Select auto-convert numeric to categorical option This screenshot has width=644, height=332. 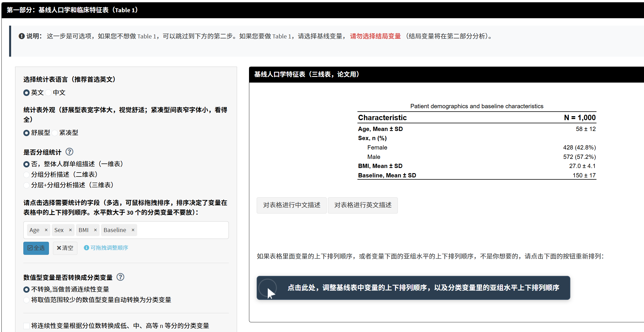[26, 300]
